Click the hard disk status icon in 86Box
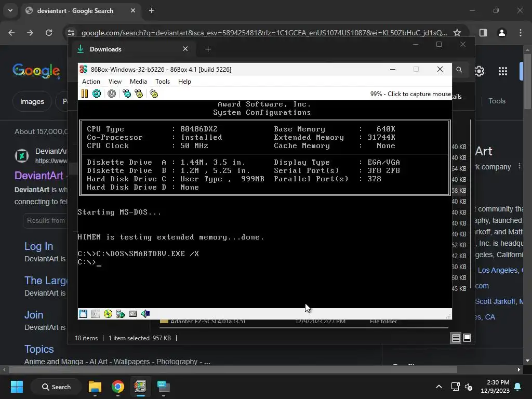This screenshot has height=399, width=532. point(133,314)
